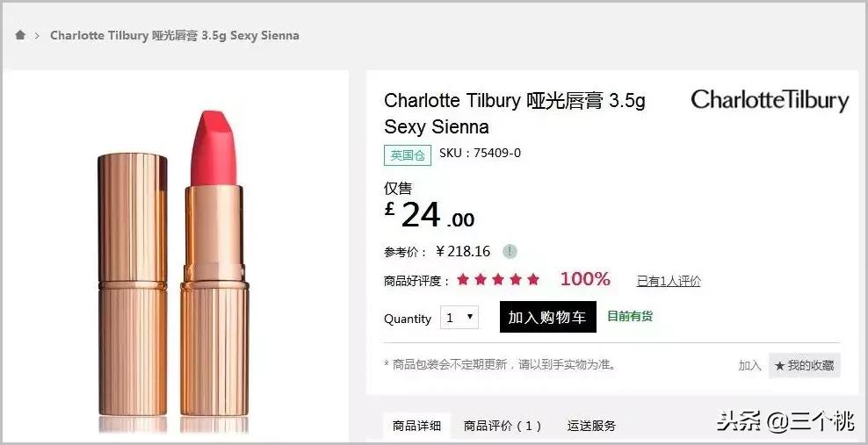Add item with 加入购物车 button
868x445 pixels.
548,317
